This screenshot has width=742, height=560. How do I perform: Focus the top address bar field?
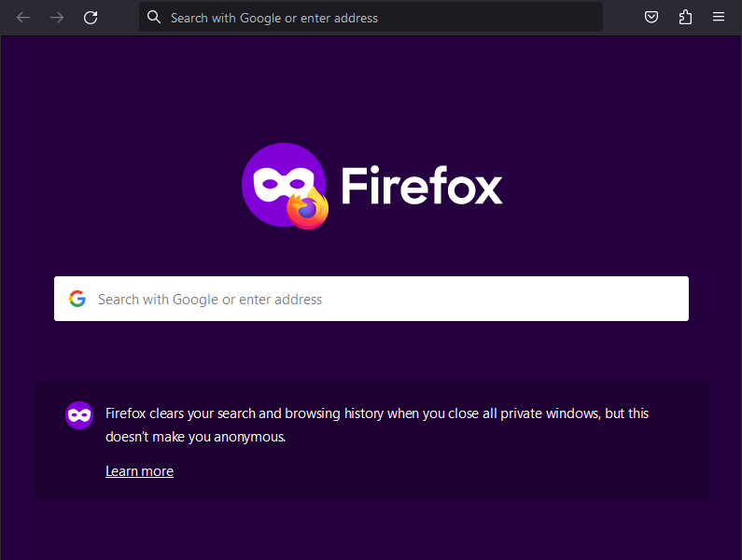coord(371,18)
